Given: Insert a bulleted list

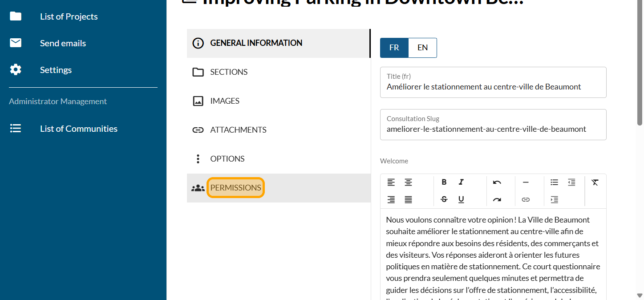Looking at the screenshot, I should pos(554,182).
